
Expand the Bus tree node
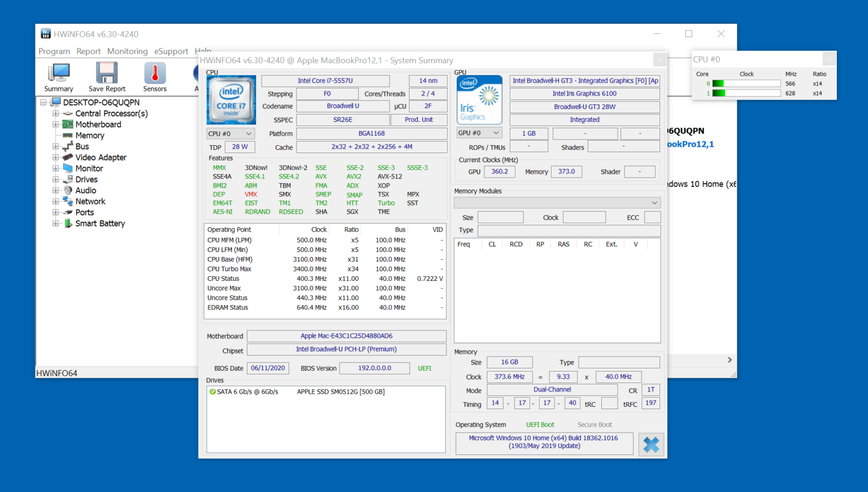click(x=55, y=146)
